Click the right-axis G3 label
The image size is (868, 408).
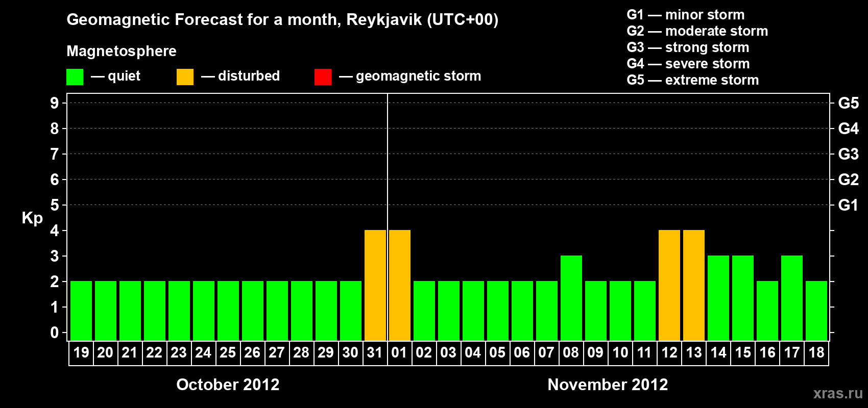[x=849, y=154]
